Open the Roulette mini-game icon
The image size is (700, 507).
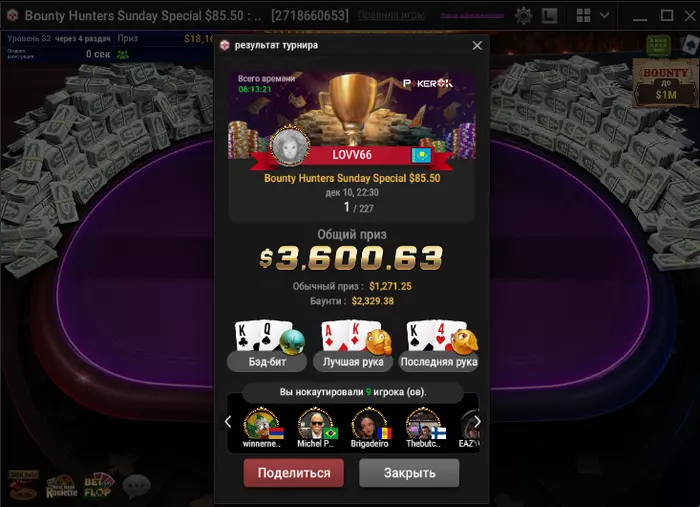click(x=62, y=486)
